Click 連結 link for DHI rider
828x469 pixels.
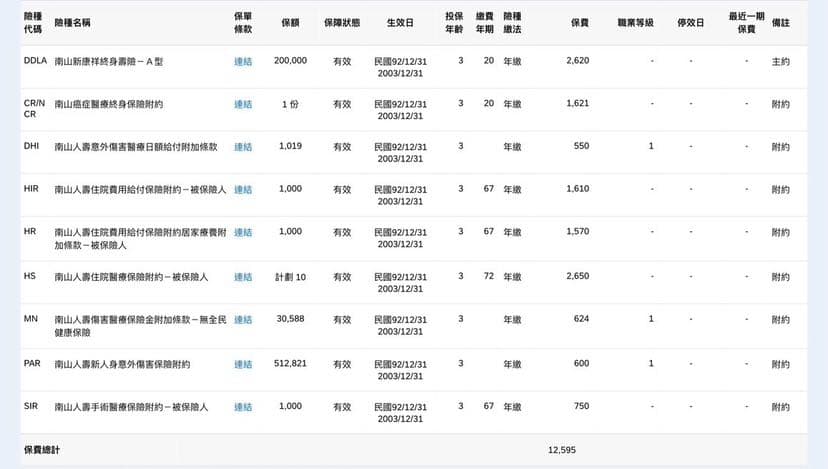point(243,147)
